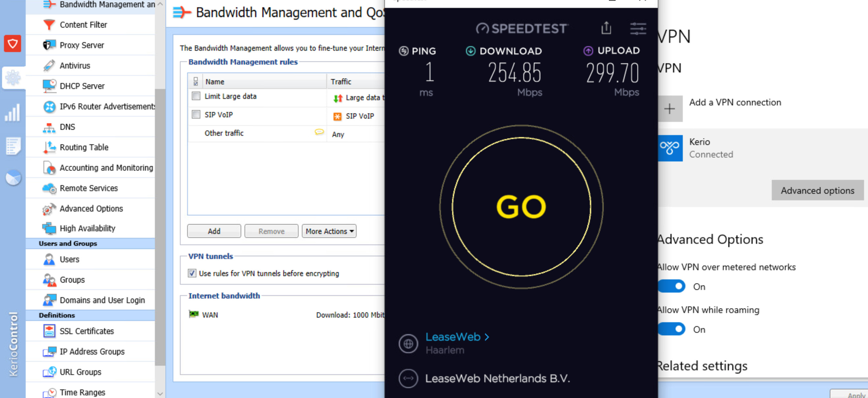Image resolution: width=868 pixels, height=398 pixels.
Task: Open the bar chart status icon
Action: 13,113
